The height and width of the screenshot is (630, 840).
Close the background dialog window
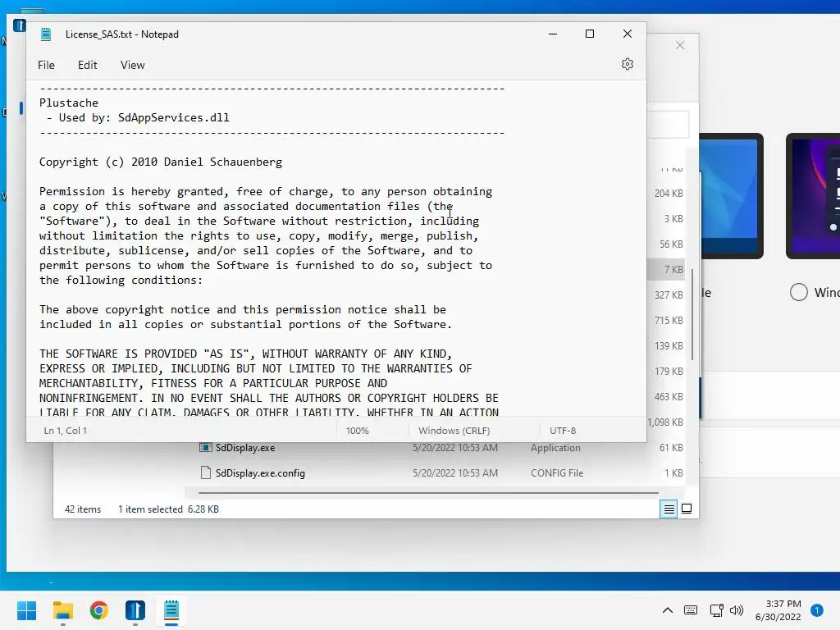(680, 46)
